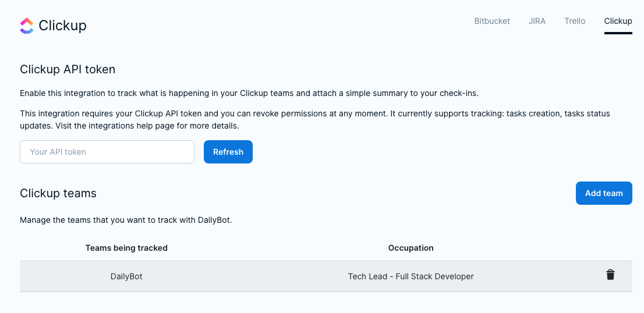The height and width of the screenshot is (313, 644).
Task: Click the Enable this integration description line
Action: click(x=249, y=93)
